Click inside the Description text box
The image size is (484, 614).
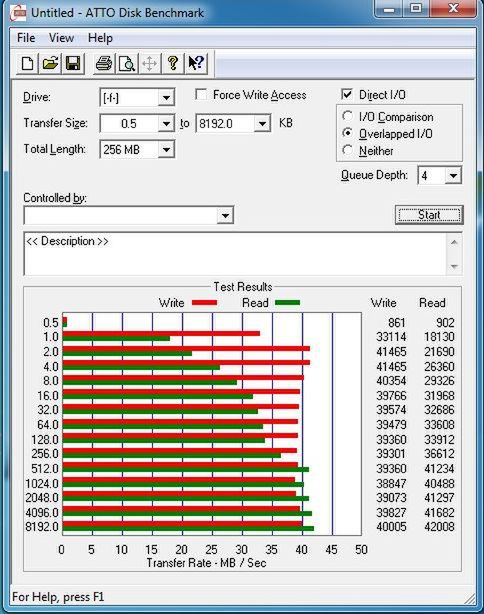(x=235, y=255)
